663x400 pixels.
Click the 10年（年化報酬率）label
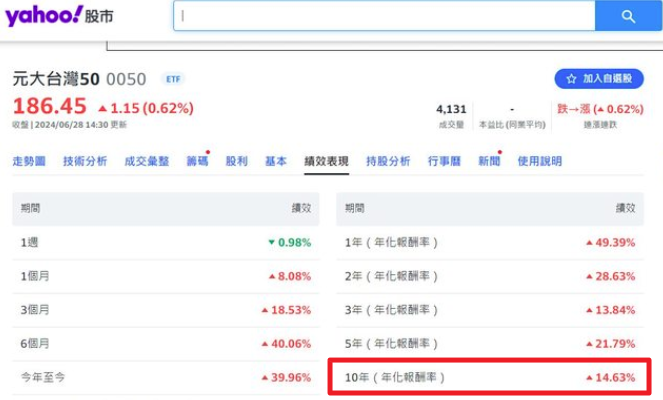tap(395, 377)
